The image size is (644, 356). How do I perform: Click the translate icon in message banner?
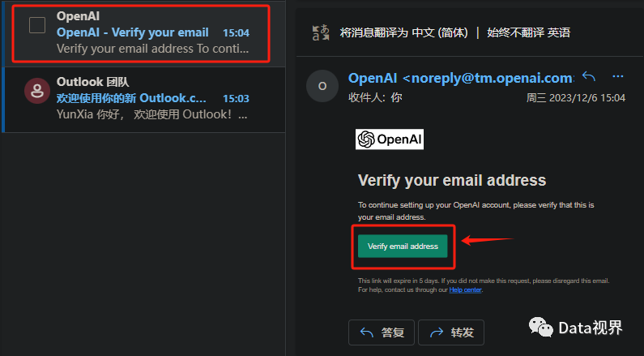pos(321,32)
